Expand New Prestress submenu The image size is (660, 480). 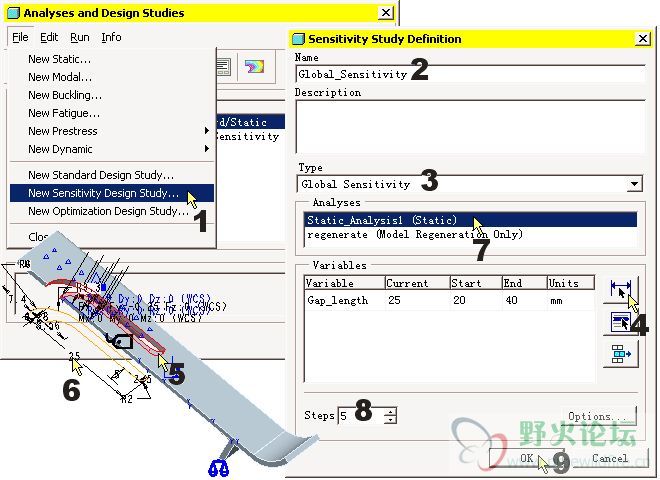click(x=113, y=131)
